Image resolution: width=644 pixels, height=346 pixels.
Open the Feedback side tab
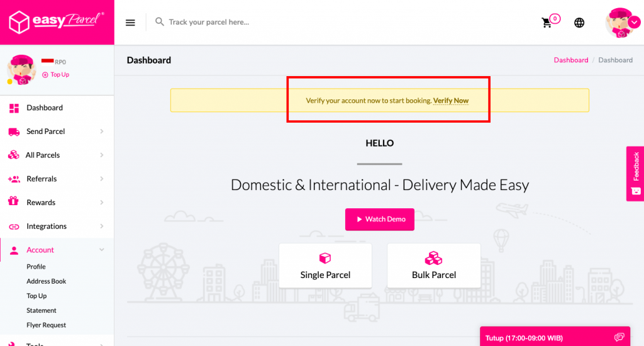[635, 173]
